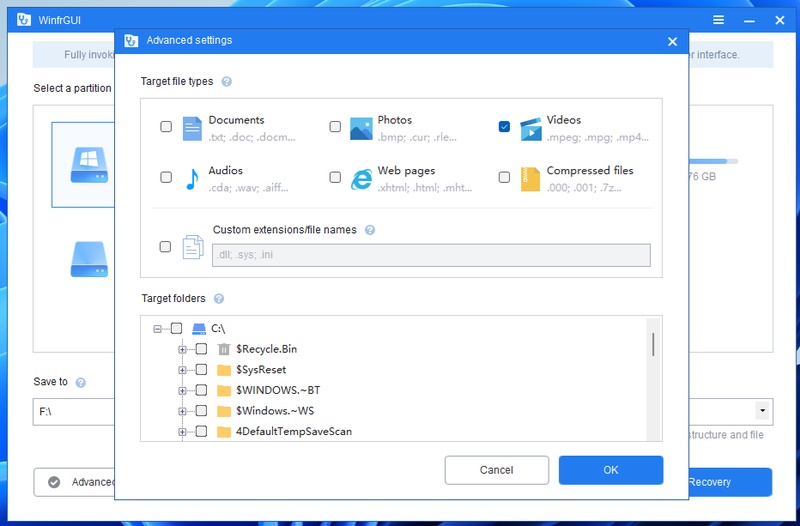Close the Advanced settings dialog
This screenshot has height=526, width=800.
672,42
